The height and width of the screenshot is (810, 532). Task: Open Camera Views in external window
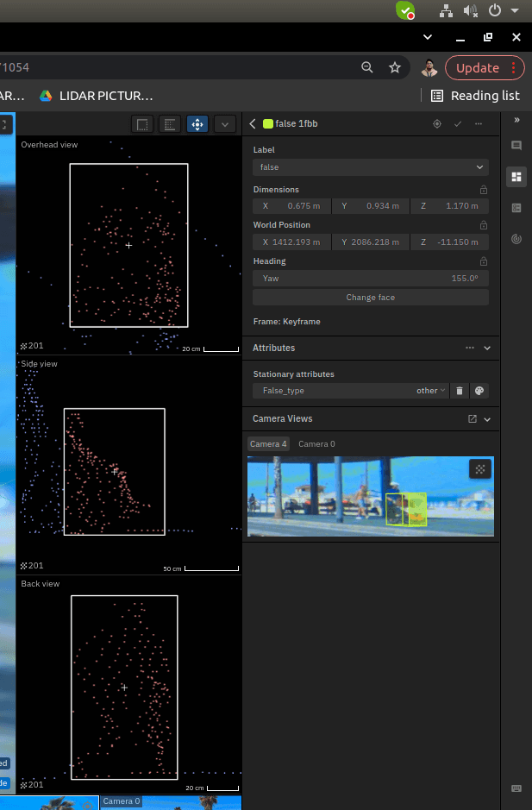473,419
